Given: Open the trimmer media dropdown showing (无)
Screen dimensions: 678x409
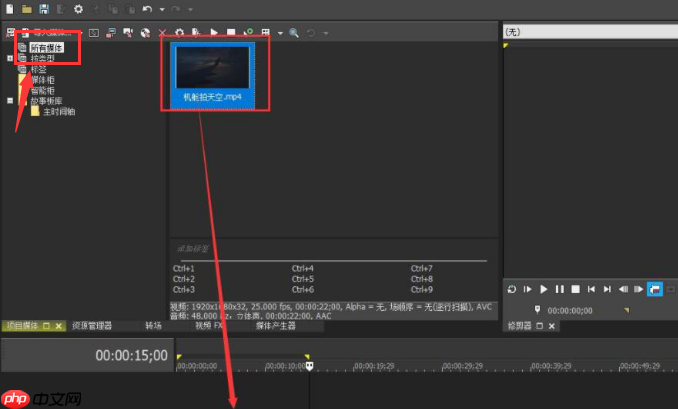Looking at the screenshot, I should tap(590, 32).
